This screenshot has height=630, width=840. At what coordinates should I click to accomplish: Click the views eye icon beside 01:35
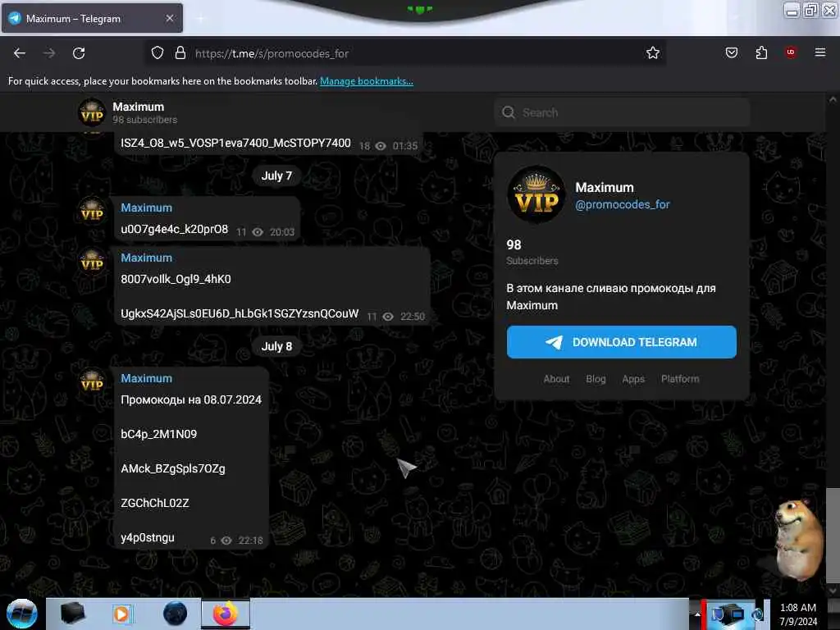coord(381,146)
